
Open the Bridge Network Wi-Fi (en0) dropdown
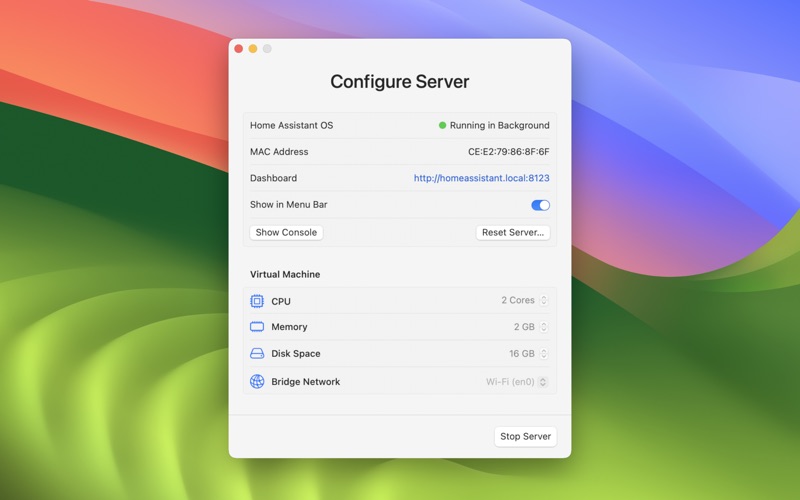[543, 382]
